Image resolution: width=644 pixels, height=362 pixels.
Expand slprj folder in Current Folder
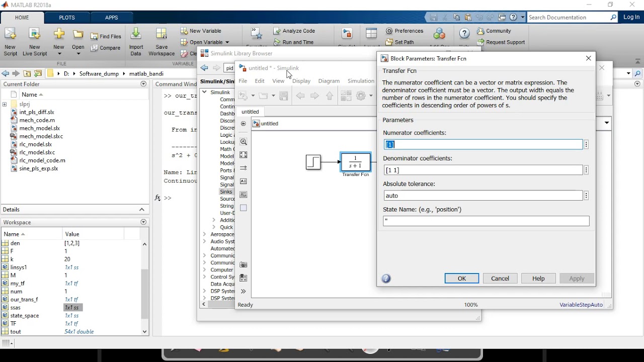click(5, 104)
